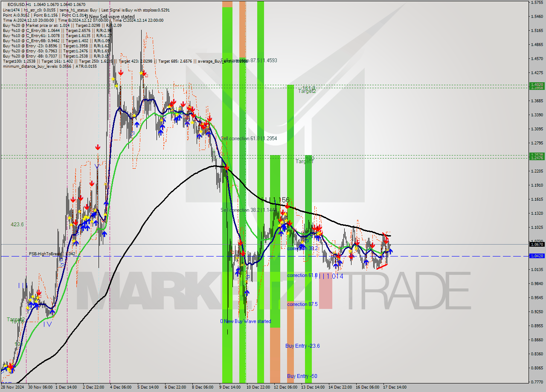
Task: Select the 'Entry -88: 0.7037' row
Action: (x=56, y=56)
